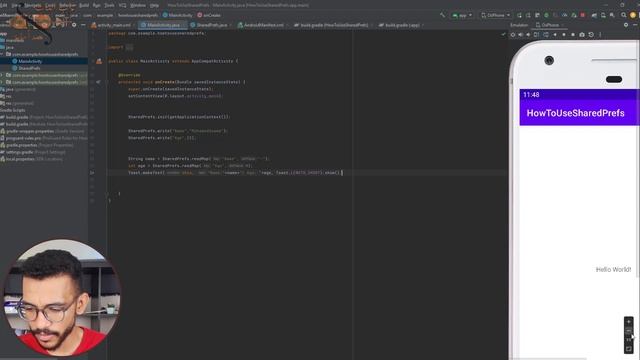The image size is (640, 360).
Task: Take an emulator screenshot with camera icon
Action: point(582,35)
